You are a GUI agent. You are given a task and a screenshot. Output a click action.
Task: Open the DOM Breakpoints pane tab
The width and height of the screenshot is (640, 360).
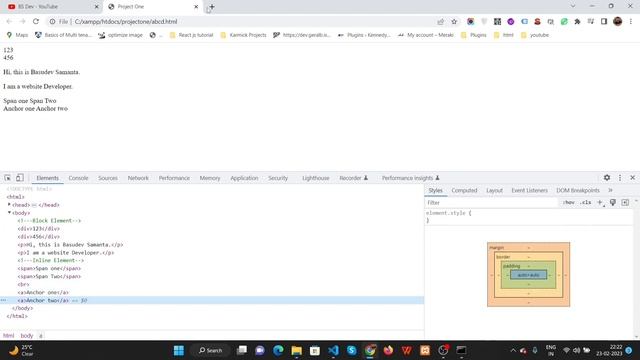(x=578, y=190)
